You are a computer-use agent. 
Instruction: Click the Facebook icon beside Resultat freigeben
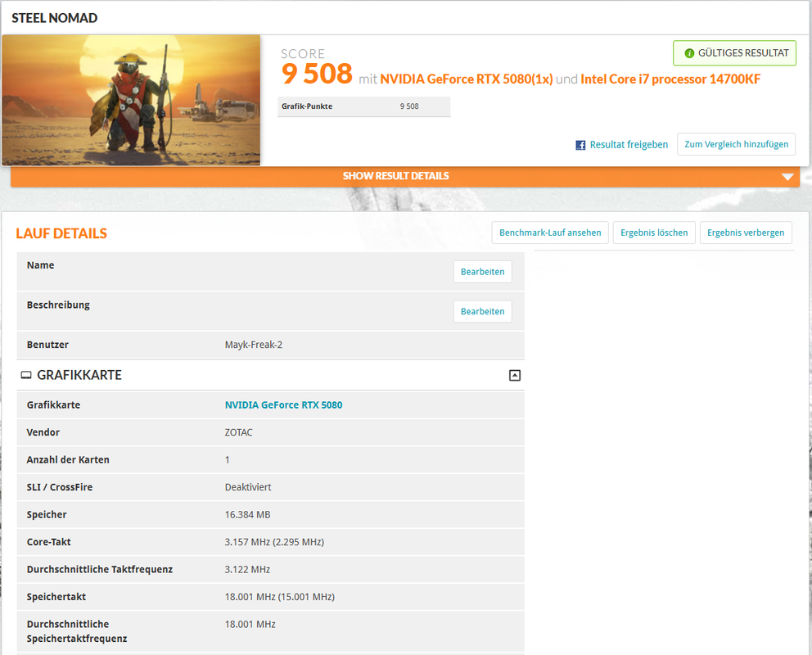[580, 145]
